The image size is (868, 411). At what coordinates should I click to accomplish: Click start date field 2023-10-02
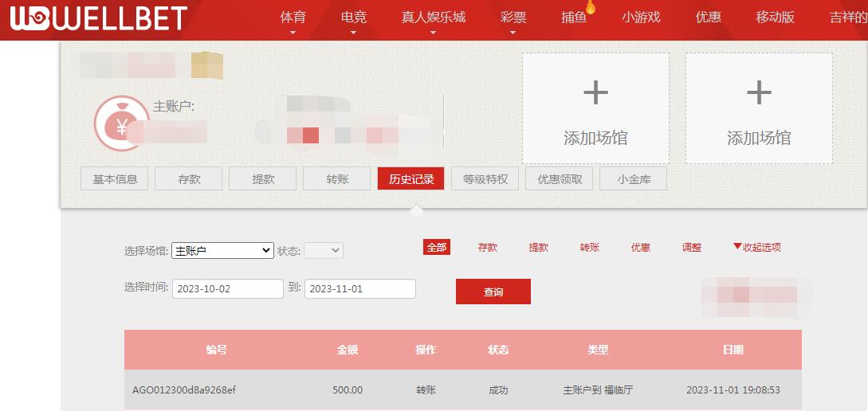point(228,289)
